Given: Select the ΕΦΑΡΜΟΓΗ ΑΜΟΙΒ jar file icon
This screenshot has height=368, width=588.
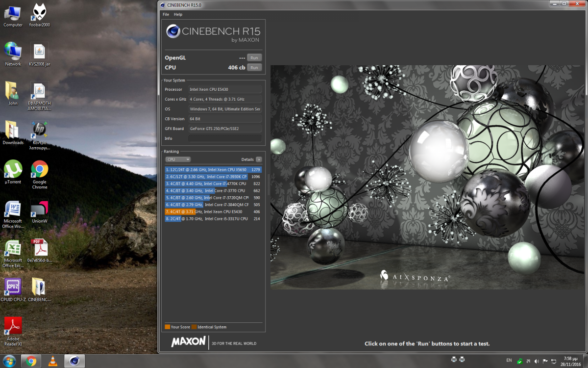Looking at the screenshot, I should pyautogui.click(x=40, y=96).
